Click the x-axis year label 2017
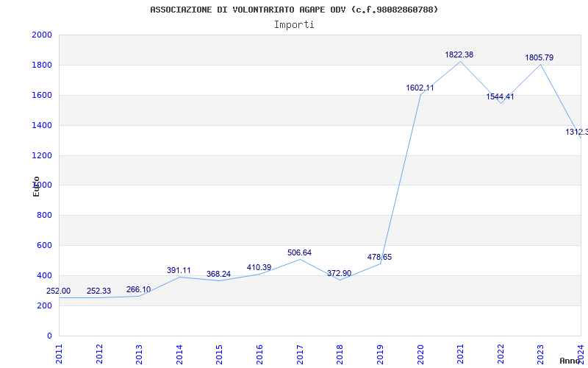Image resolution: width=588 pixels, height=368 pixels. point(300,355)
